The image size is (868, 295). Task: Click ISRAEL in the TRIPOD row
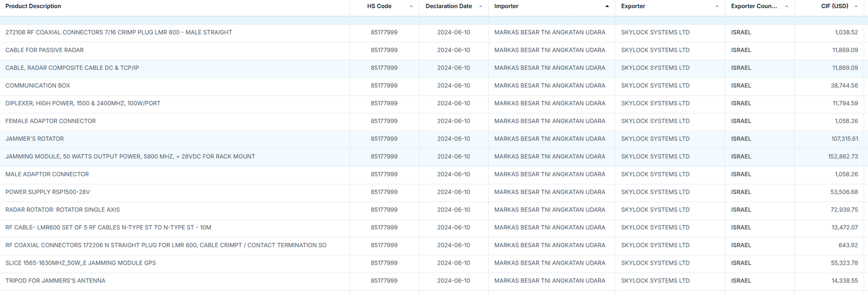coord(741,281)
